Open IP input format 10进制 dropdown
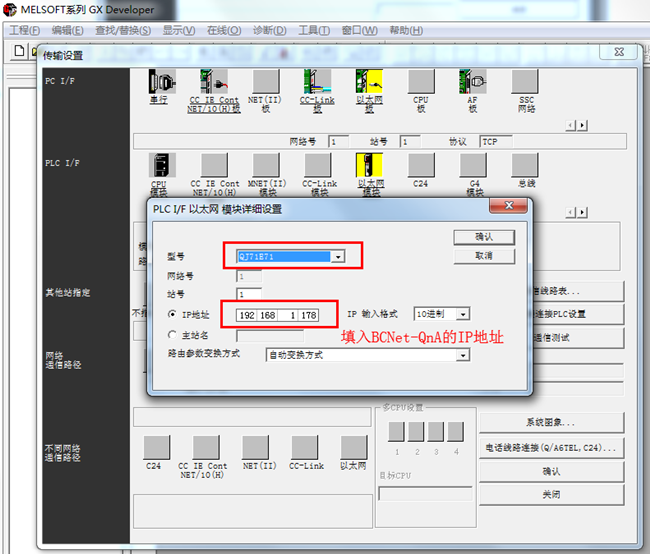650x554 pixels. coord(463,314)
